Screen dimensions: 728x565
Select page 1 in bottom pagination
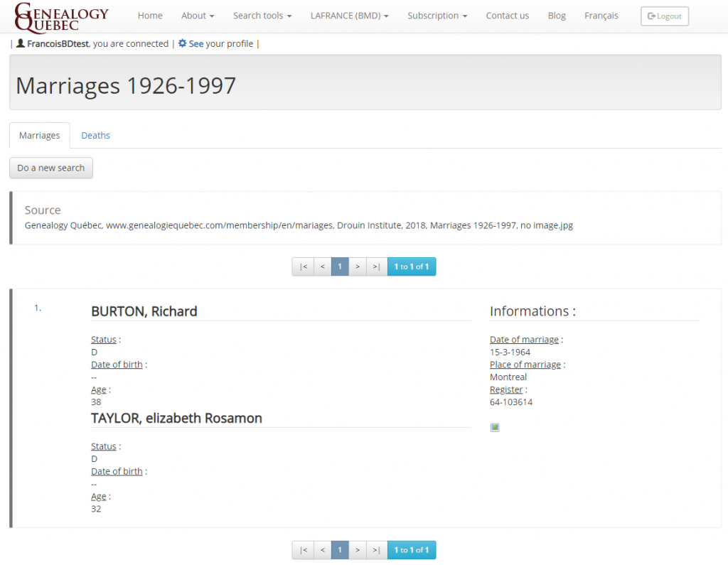point(340,549)
